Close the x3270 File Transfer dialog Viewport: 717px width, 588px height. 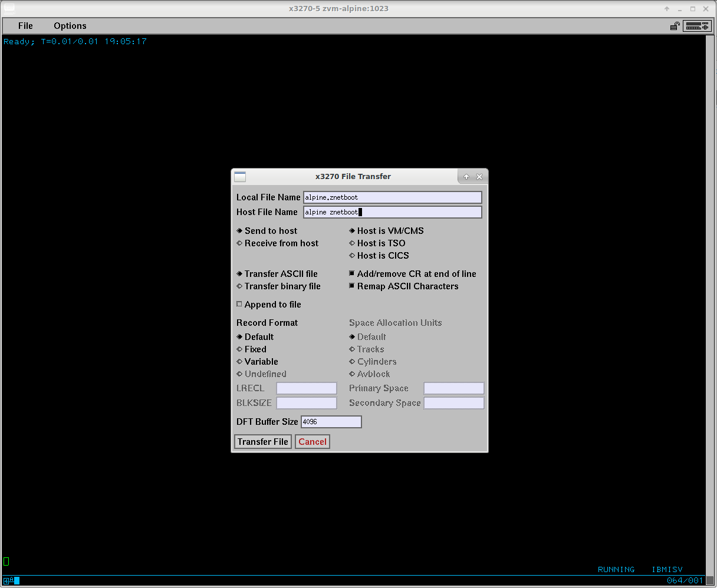click(x=479, y=177)
